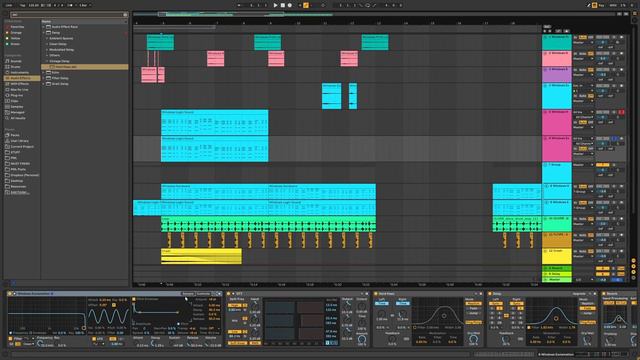Toggle the LFO section switch
Image resolution: width=640 pixels, height=360 pixels.
tap(94, 339)
